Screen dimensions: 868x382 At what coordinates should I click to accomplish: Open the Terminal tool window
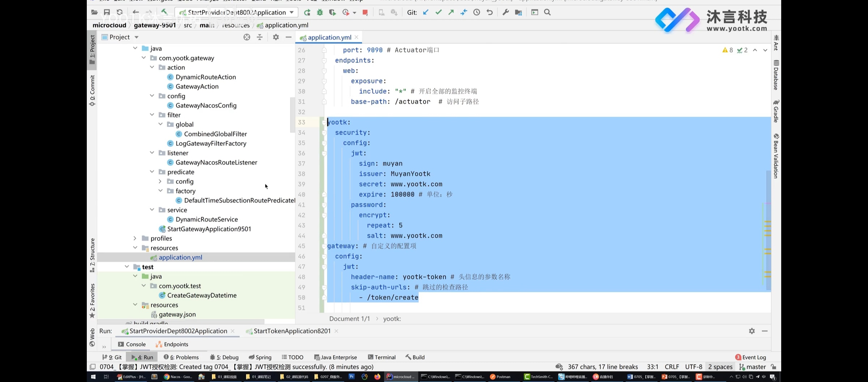click(x=382, y=357)
